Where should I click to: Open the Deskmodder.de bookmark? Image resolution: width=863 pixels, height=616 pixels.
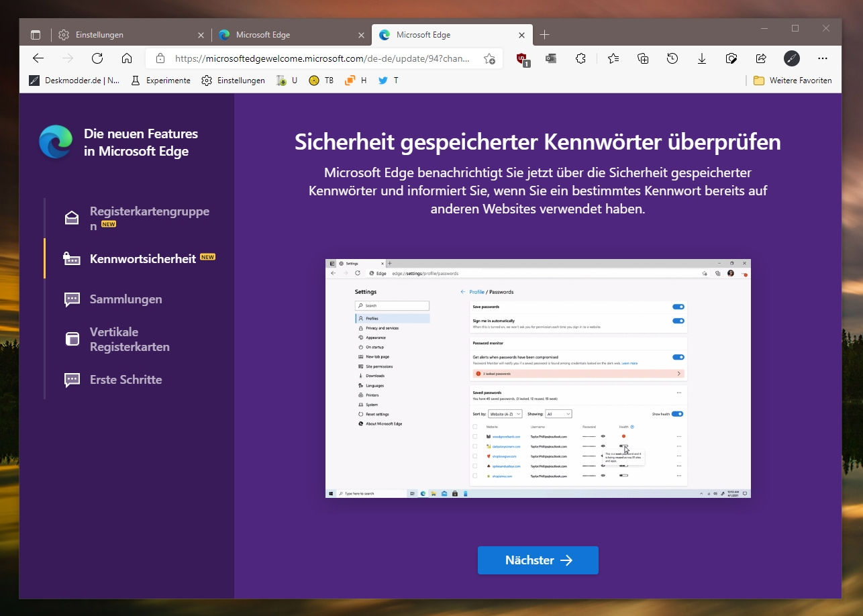(x=74, y=81)
